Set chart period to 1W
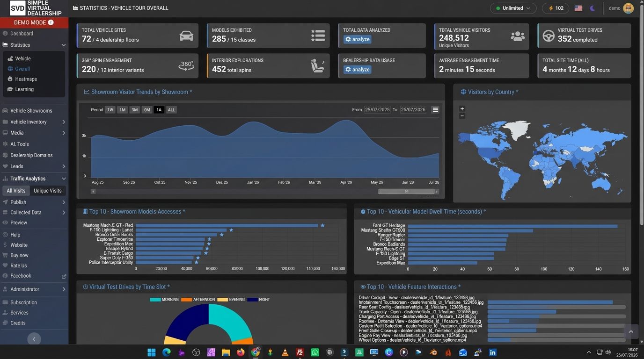The width and height of the screenshot is (644, 359). click(110, 110)
